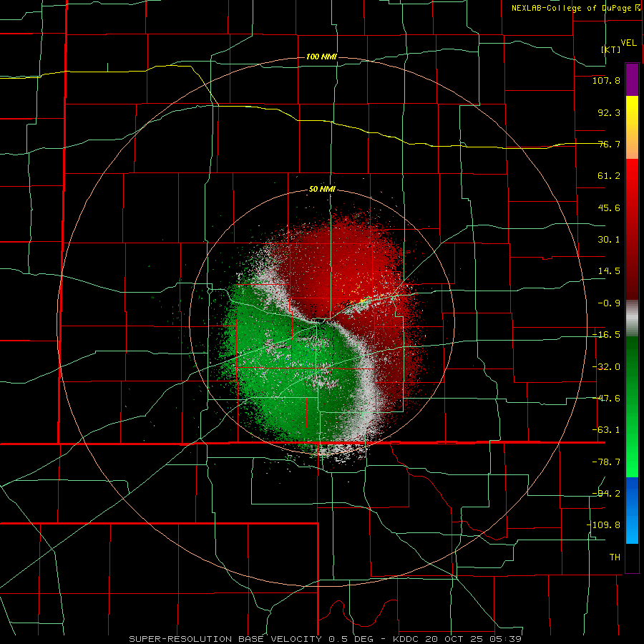Image resolution: width=644 pixels, height=644 pixels.
Task: Click the TH legend label
Action: tap(615, 557)
